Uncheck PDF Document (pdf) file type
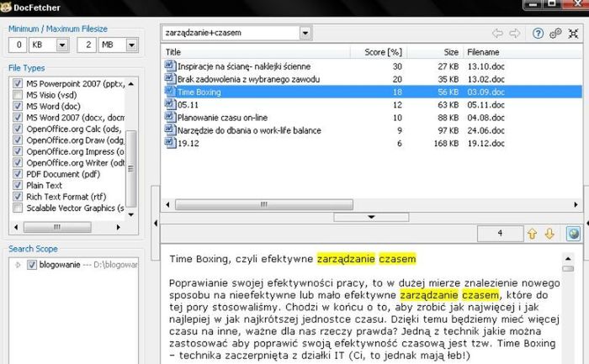Viewport: 589px width, 364px height. [18, 174]
